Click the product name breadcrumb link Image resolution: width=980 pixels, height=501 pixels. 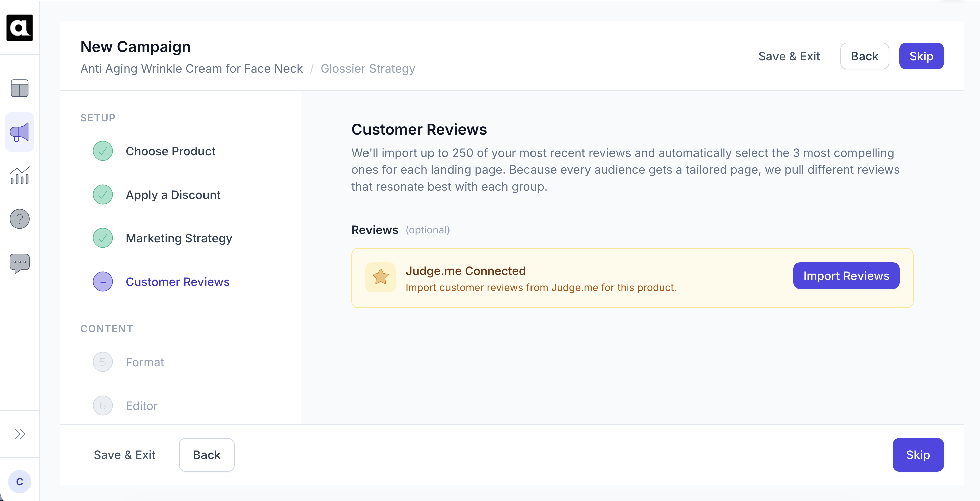(x=191, y=69)
